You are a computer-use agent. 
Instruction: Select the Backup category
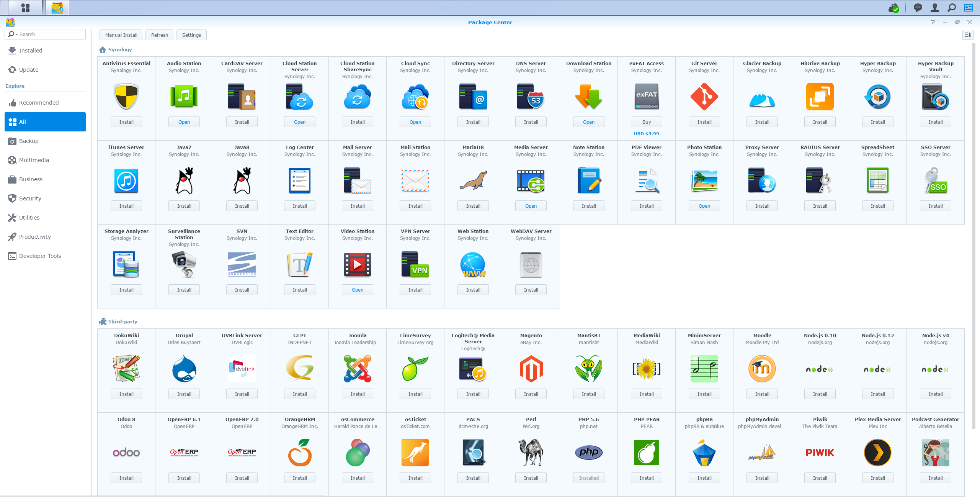[x=45, y=141]
